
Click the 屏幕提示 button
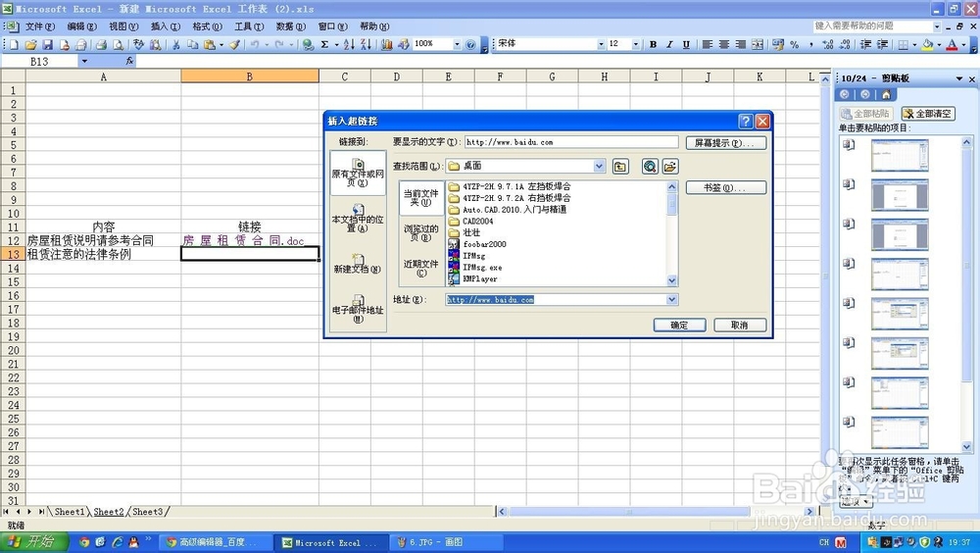(725, 142)
